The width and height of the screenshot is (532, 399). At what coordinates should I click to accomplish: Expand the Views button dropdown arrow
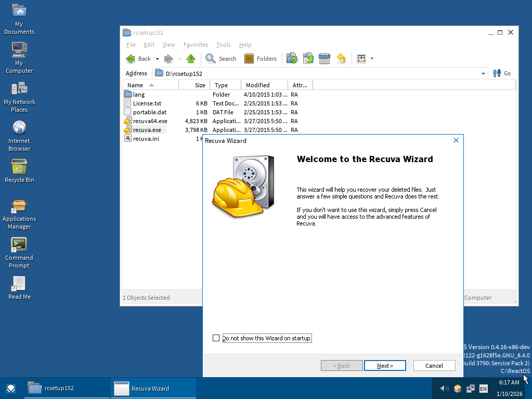coord(372,59)
